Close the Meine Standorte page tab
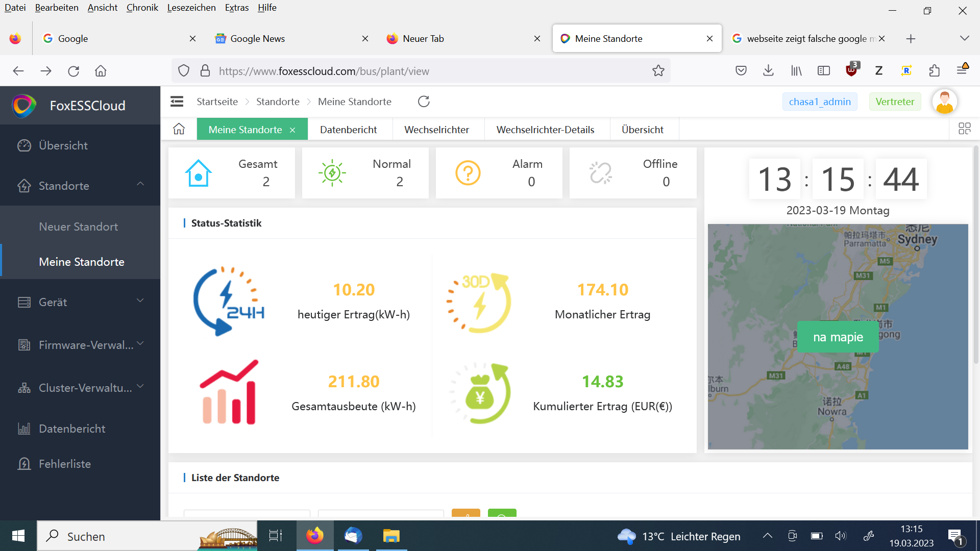The image size is (980, 551). [292, 130]
